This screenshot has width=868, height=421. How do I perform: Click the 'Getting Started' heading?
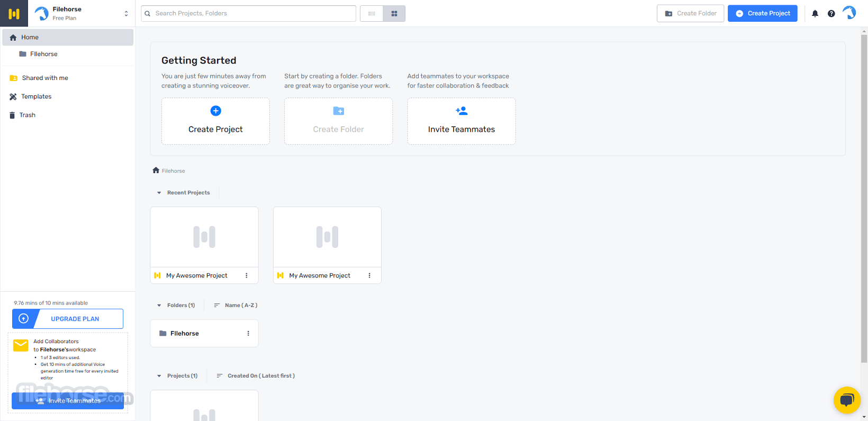click(199, 60)
